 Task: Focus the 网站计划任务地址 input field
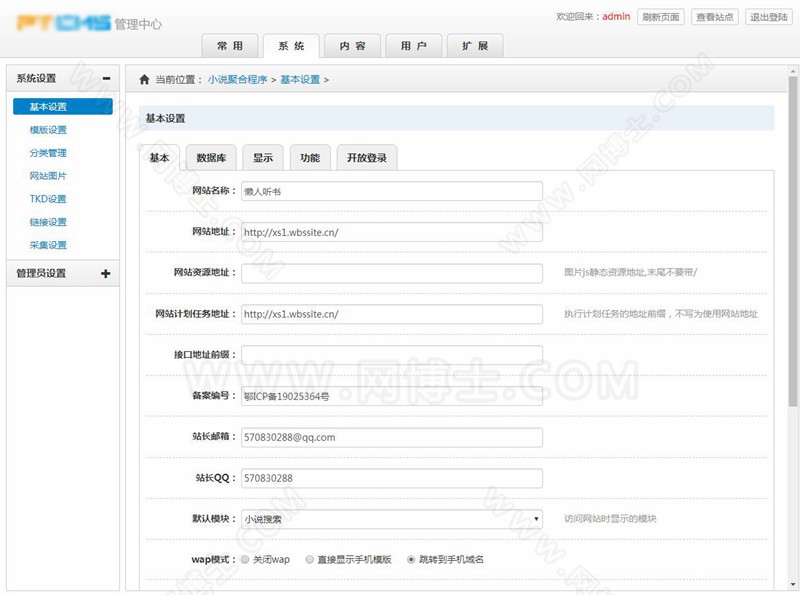tap(391, 314)
